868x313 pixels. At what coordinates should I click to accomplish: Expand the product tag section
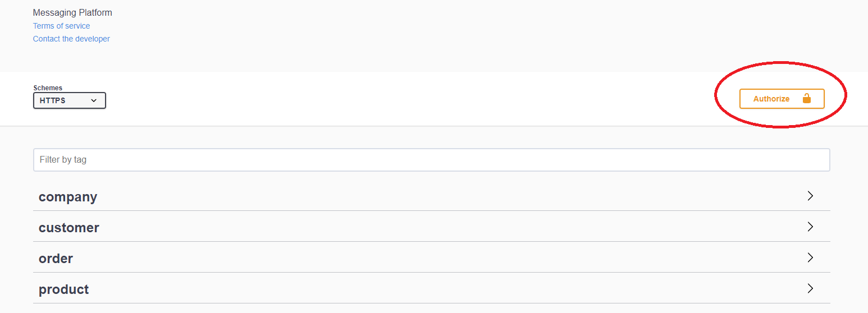point(64,289)
